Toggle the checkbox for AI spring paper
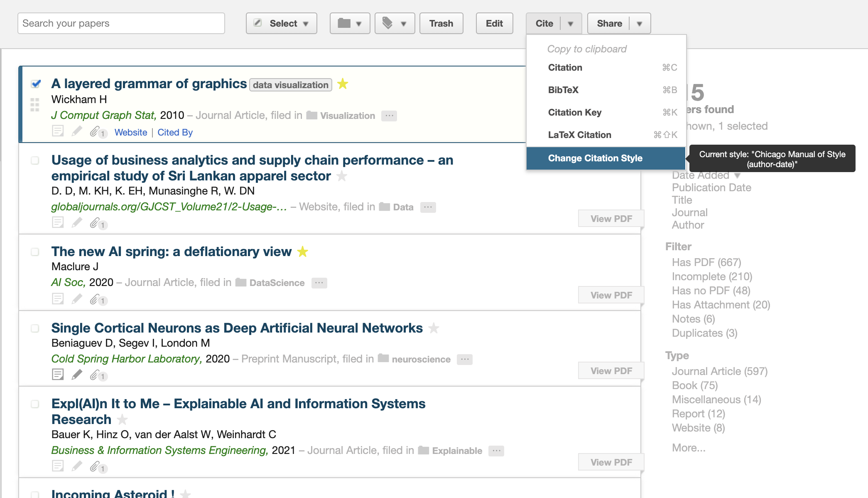The height and width of the screenshot is (498, 868). tap(34, 251)
